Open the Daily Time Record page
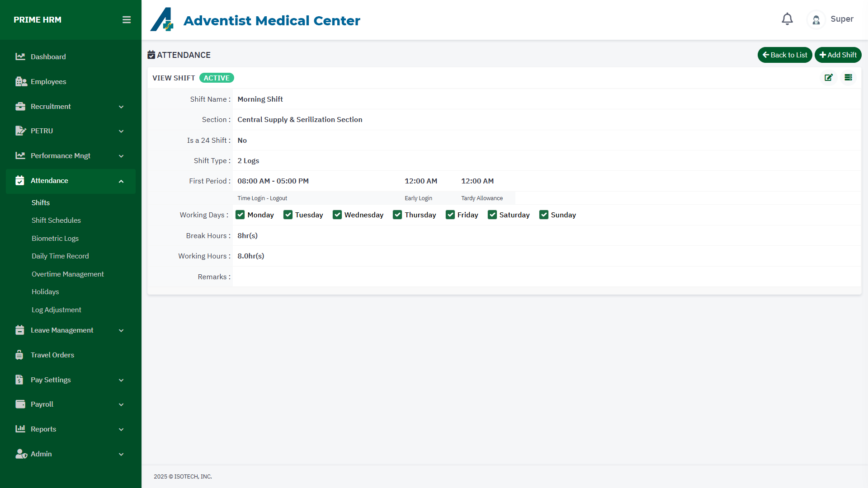This screenshot has width=868, height=488. [x=60, y=256]
